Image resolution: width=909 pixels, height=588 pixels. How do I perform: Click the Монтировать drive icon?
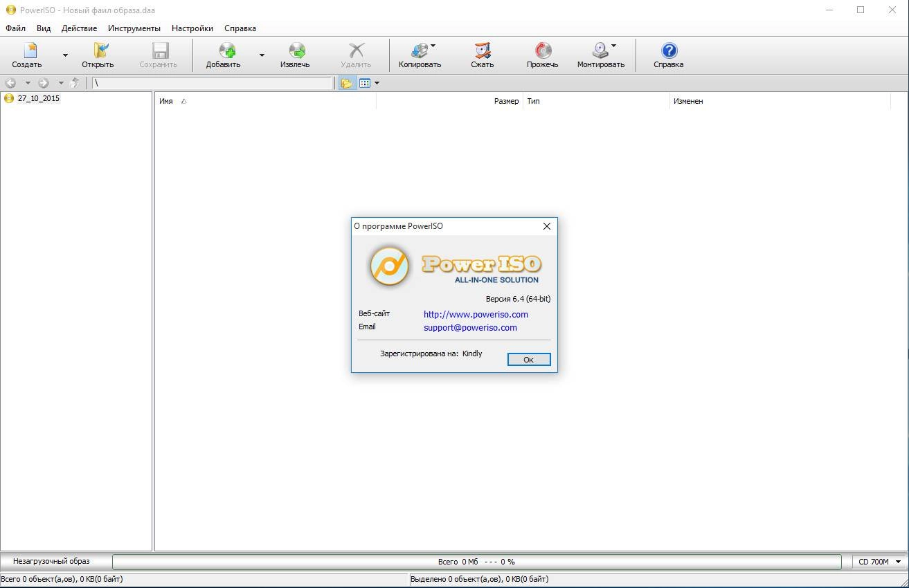pos(600,50)
